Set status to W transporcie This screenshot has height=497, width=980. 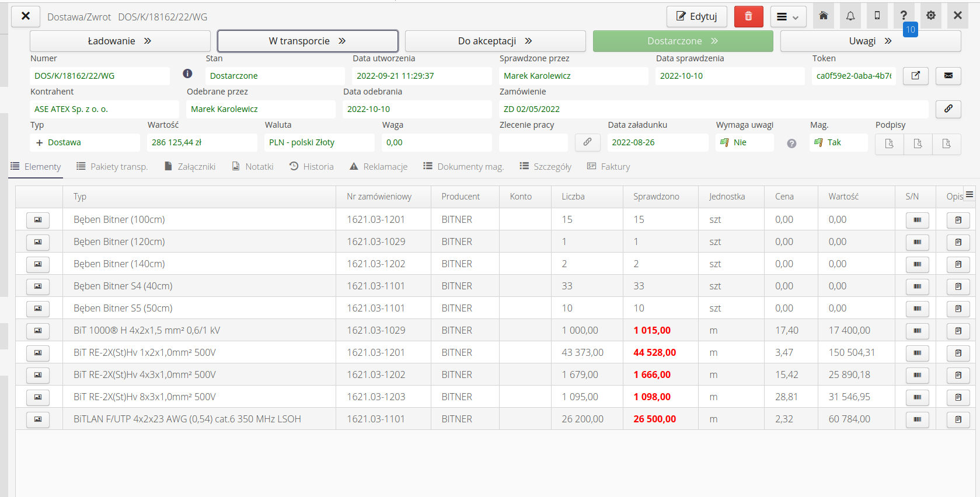[x=308, y=41]
